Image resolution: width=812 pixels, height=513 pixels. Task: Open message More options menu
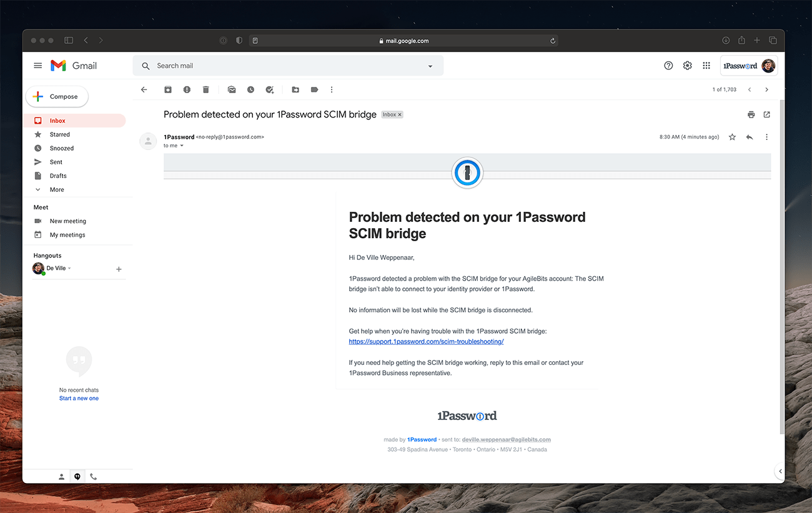(767, 137)
